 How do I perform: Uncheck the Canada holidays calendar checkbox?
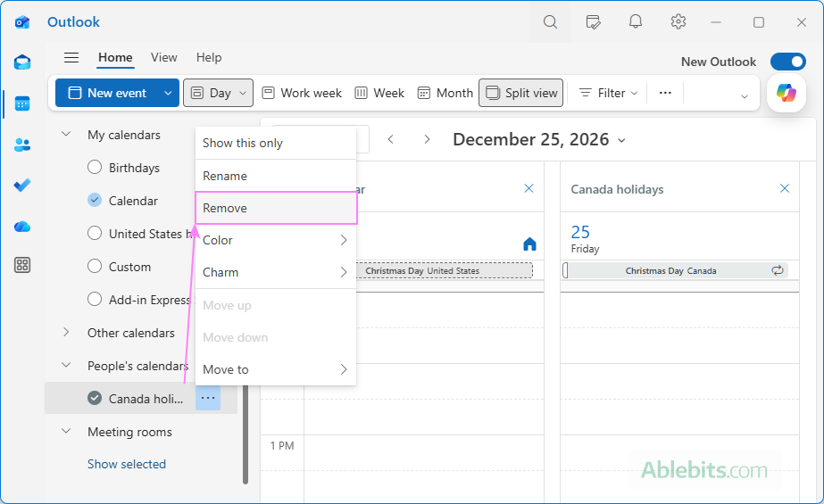click(95, 399)
